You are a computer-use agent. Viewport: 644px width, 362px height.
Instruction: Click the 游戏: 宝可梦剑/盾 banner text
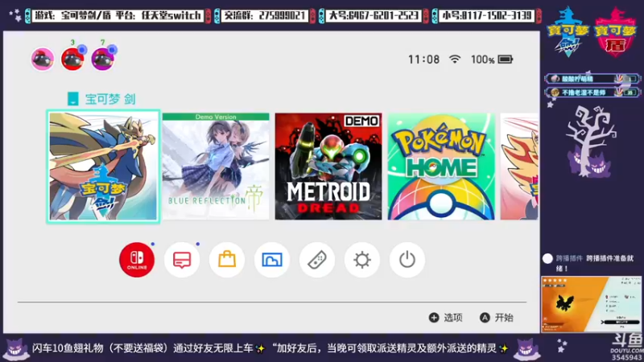(118, 15)
